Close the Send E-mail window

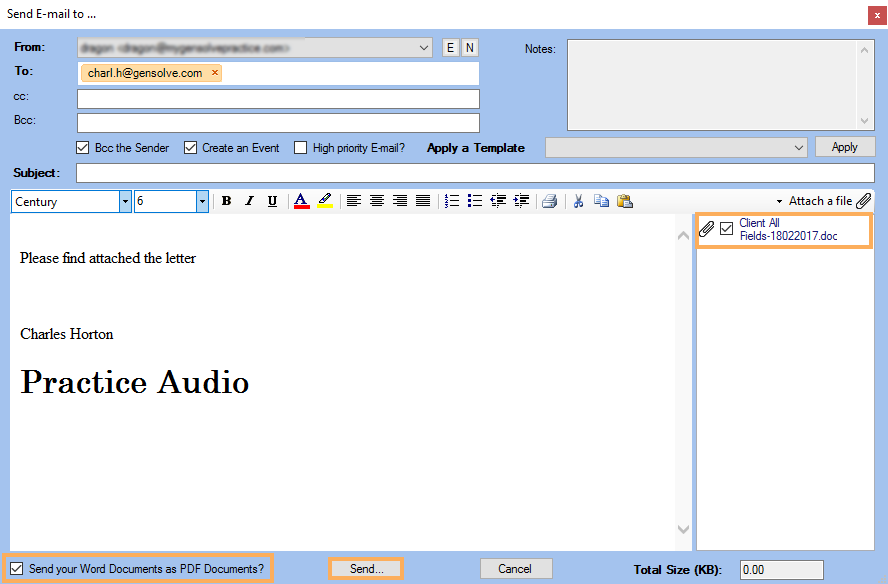[877, 15]
